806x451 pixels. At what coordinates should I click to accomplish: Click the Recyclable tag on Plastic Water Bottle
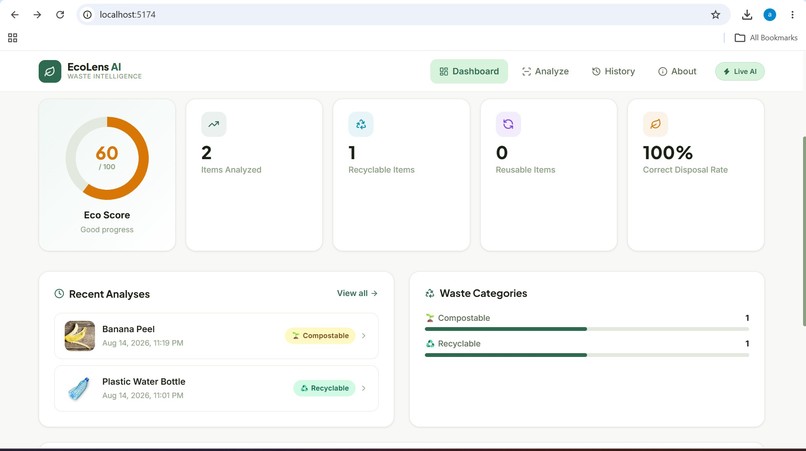pos(324,388)
